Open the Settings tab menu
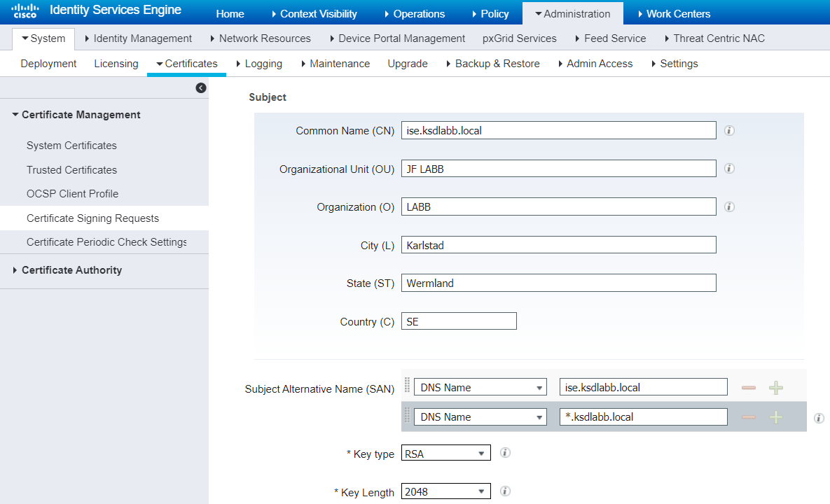The width and height of the screenshot is (830, 504). click(675, 64)
